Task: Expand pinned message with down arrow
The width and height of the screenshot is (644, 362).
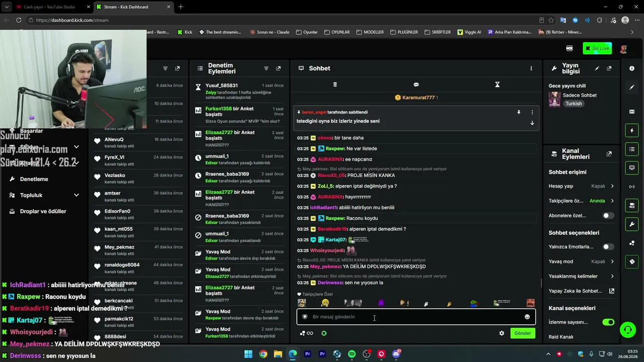Action: click(532, 123)
